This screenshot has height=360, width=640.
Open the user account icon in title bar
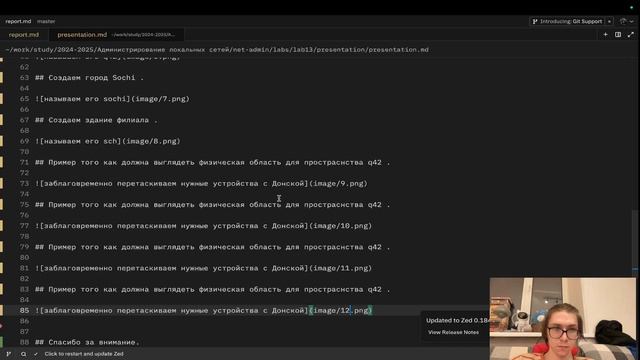pos(623,21)
